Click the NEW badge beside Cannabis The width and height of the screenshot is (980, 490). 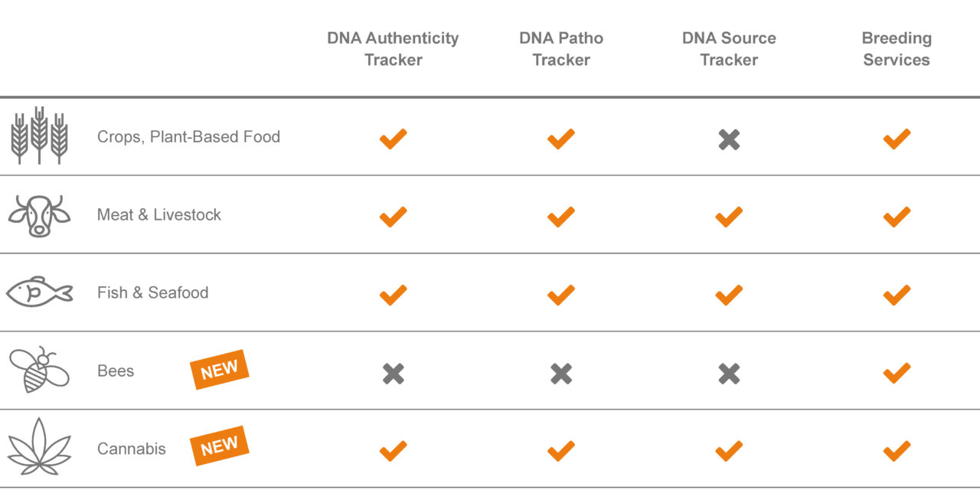[220, 446]
